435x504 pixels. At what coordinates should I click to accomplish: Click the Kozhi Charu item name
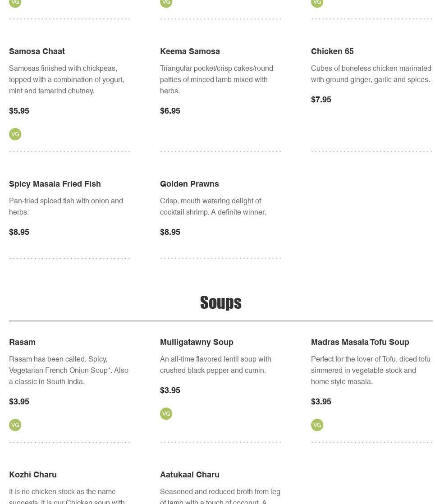33,475
